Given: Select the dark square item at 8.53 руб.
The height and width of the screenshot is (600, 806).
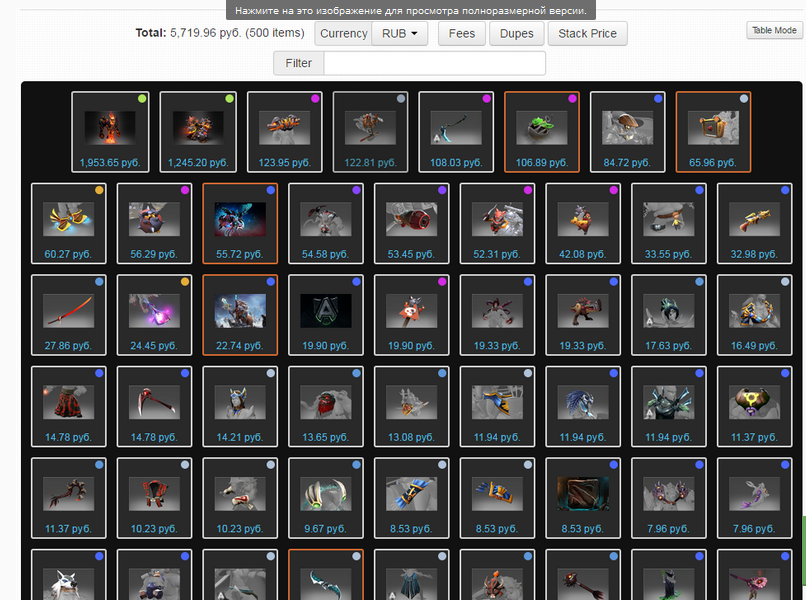Looking at the screenshot, I should tap(583, 498).
